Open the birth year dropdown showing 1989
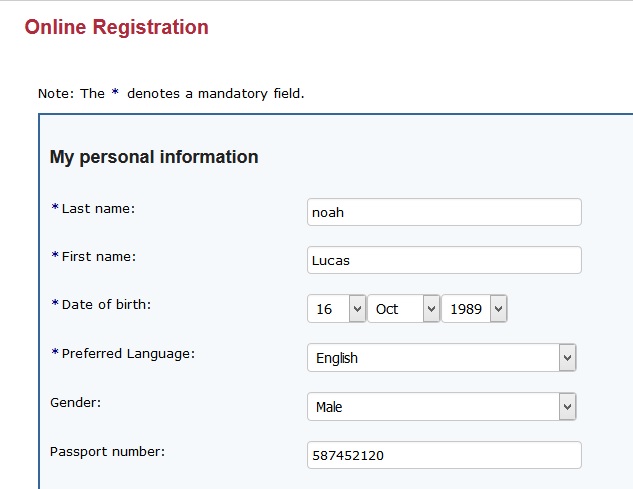 tap(474, 309)
